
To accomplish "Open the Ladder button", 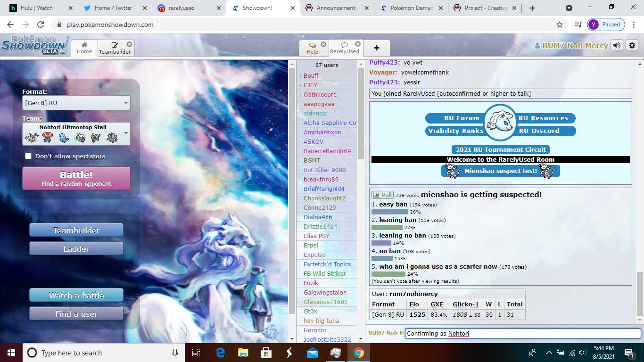I will (x=76, y=248).
